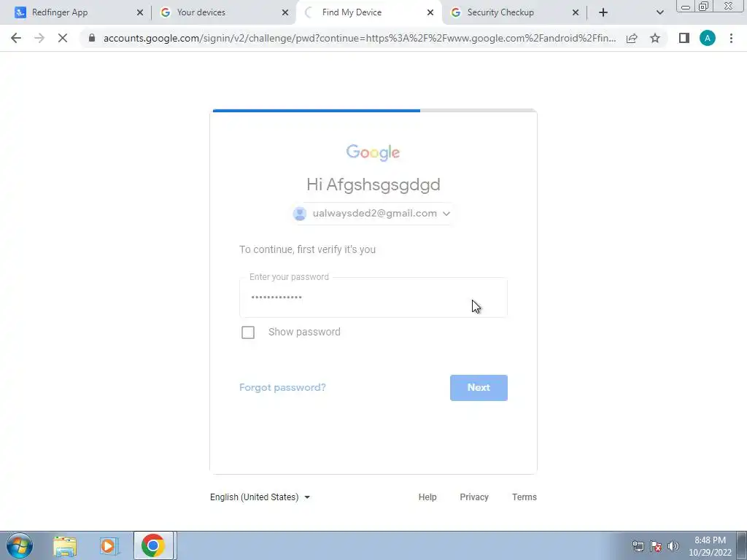
Task: Restore down the Chrome window
Action: tap(703, 6)
